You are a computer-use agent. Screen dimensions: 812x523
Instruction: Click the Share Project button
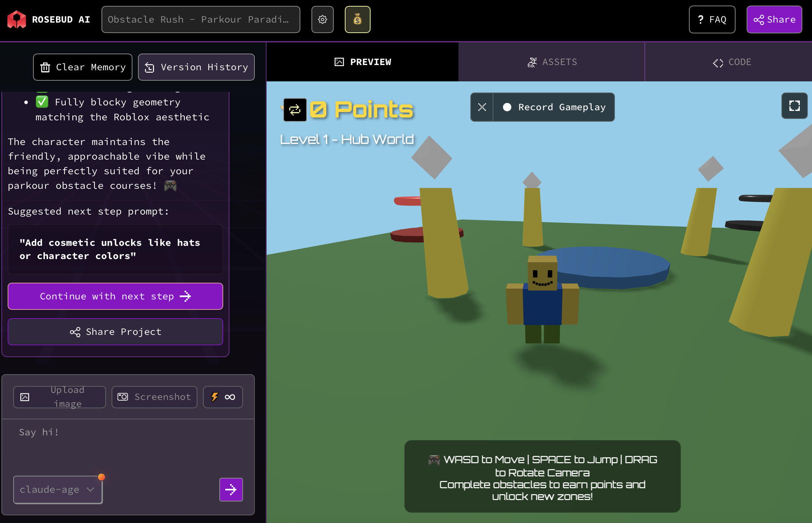(x=115, y=332)
